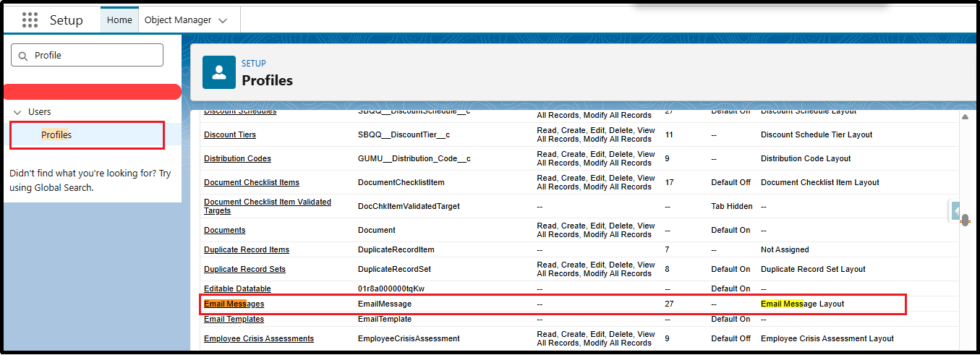Click the side panel handle on right edge
980x355 pixels.
point(955,210)
